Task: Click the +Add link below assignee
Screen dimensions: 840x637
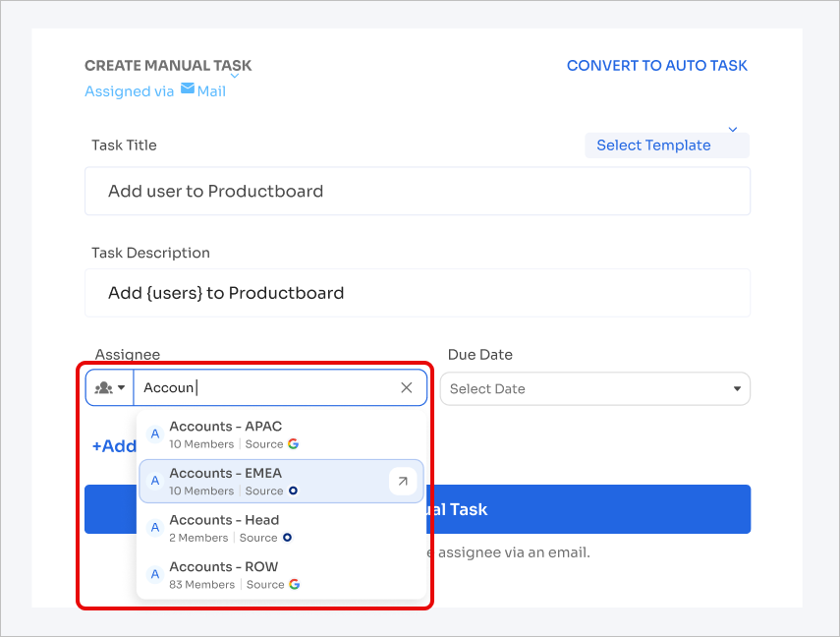Action: (113, 446)
